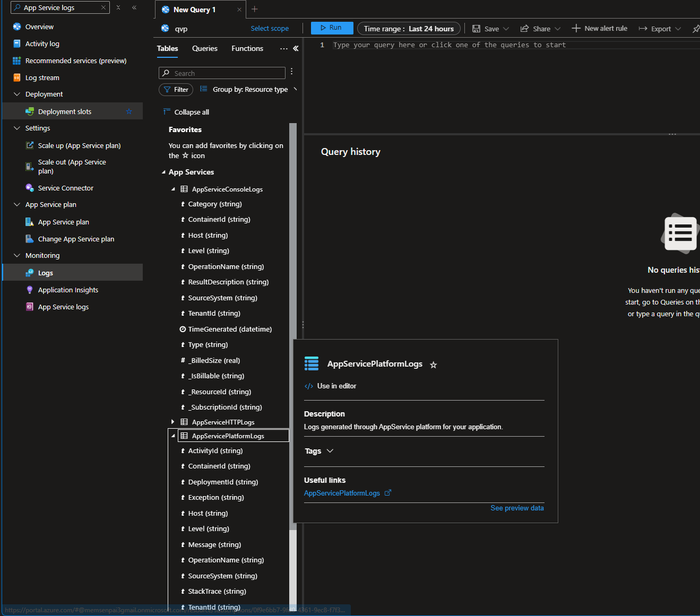Screen dimensions: 700x616
Task: Switch to the Queries tab
Action: tap(205, 48)
